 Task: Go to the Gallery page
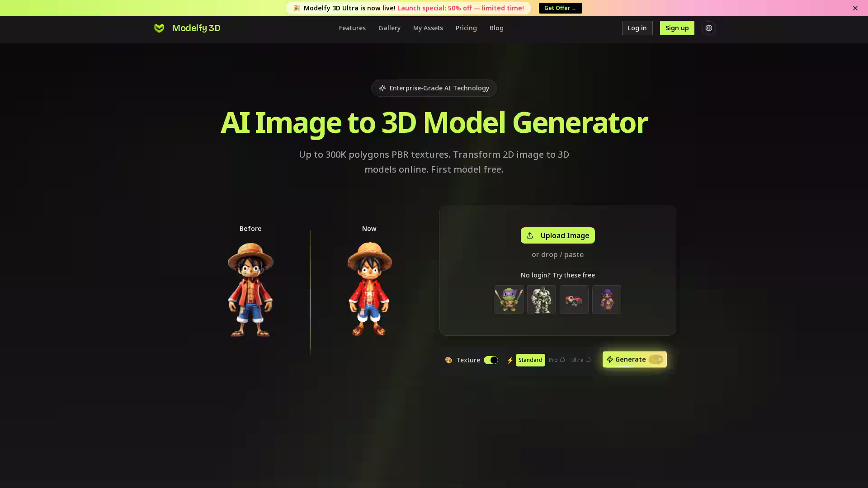click(389, 28)
